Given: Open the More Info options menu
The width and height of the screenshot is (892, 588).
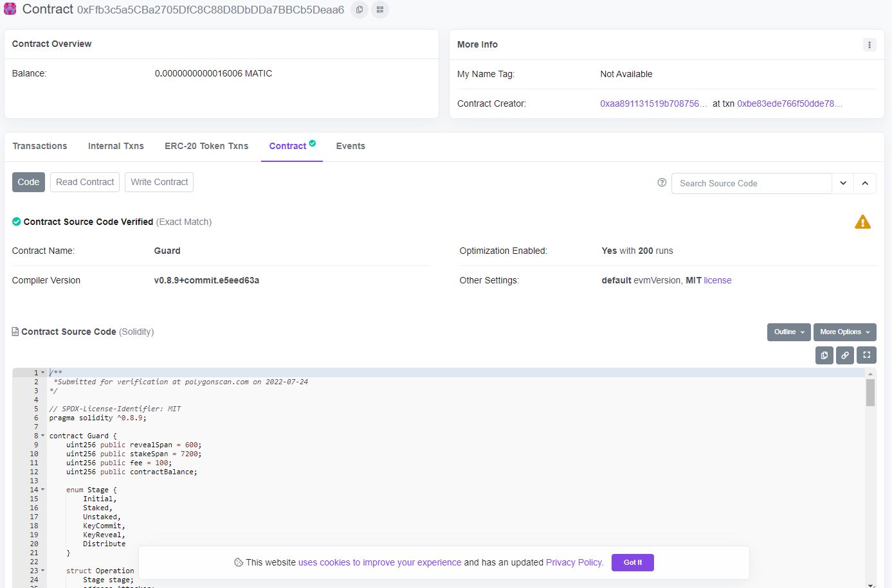Looking at the screenshot, I should [x=869, y=45].
